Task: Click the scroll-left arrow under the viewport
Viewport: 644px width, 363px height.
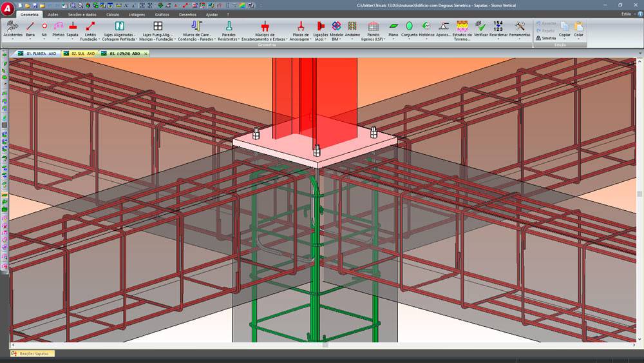Action: 13,345
